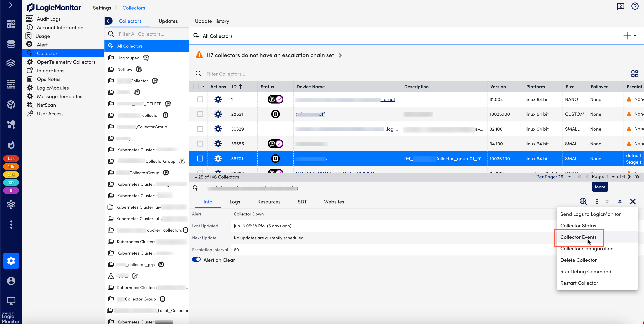Collapse the collector groups tree panel
Image resolution: width=644 pixels, height=324 pixels.
[108, 21]
